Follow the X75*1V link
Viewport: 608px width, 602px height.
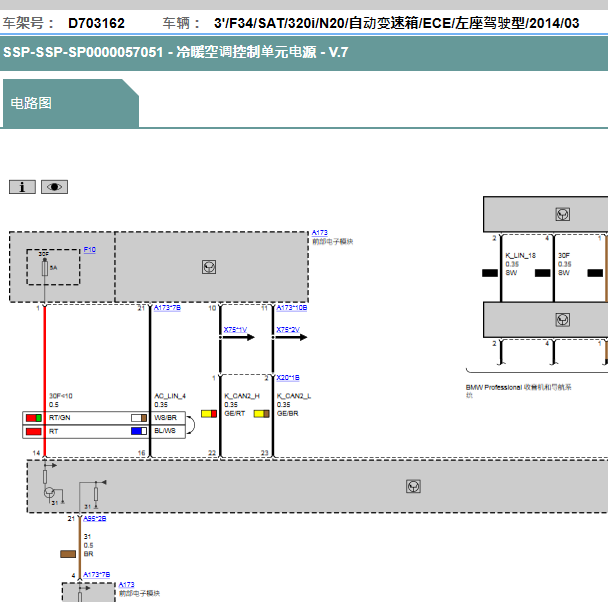click(x=235, y=330)
